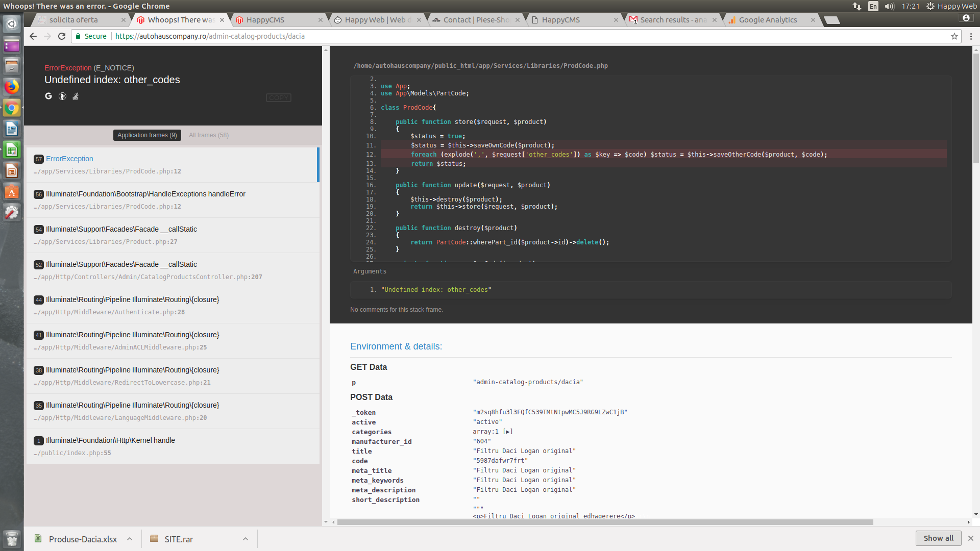This screenshot has height=551, width=980.
Task: Select frame 56 HandleExceptions handleError
Action: 173,200
